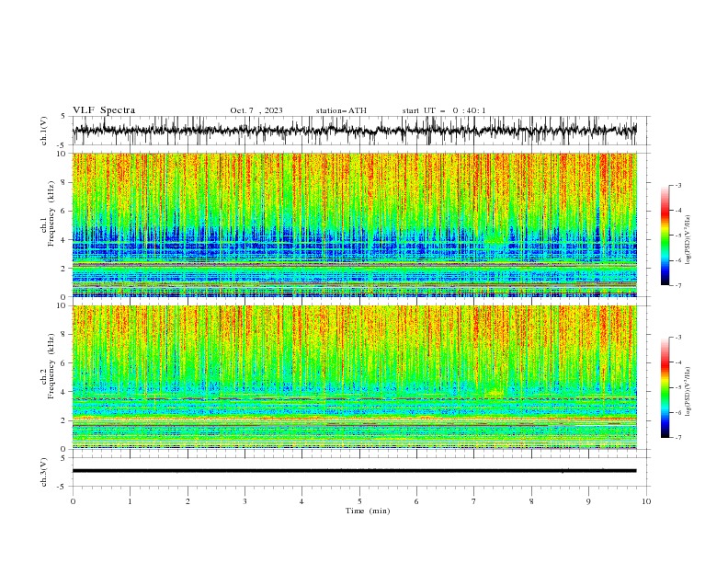Click time axis tick label "10"
This screenshot has height=563, width=728.
[646, 501]
